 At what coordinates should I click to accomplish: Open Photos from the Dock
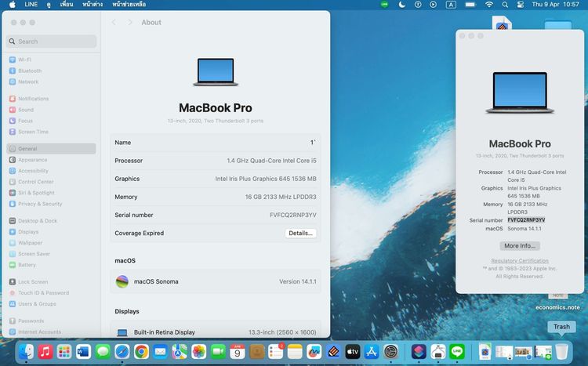pyautogui.click(x=199, y=352)
